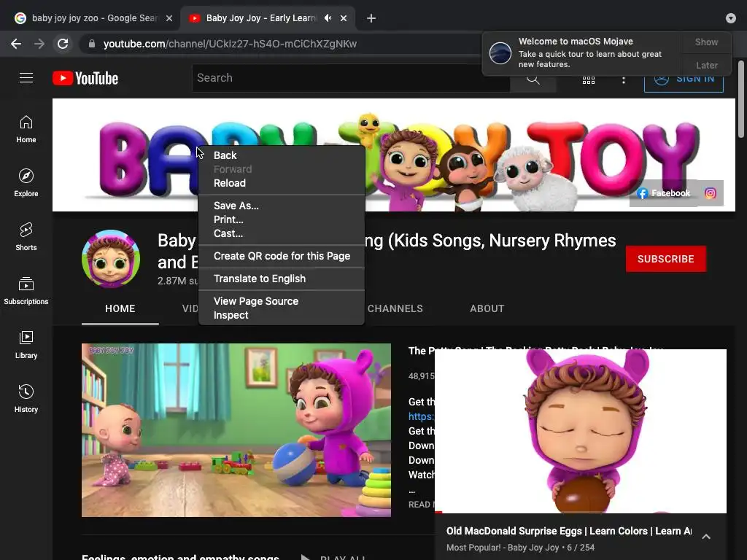Choose Save As... in the context menu
The image size is (747, 560).
(282, 206)
